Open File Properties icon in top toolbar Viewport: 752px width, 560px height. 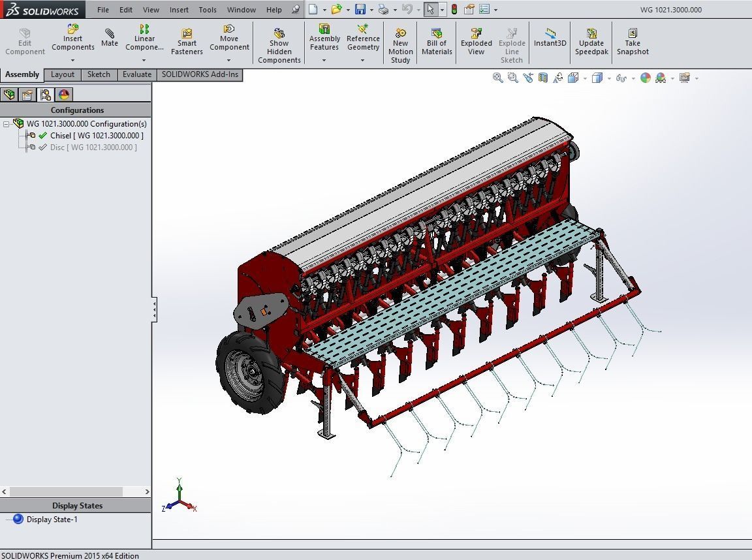469,9
